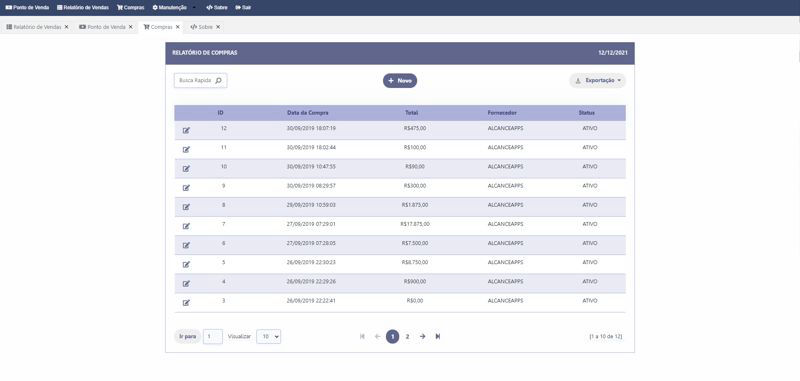Go to page 2
This screenshot has height=381, width=800.
[x=407, y=337]
